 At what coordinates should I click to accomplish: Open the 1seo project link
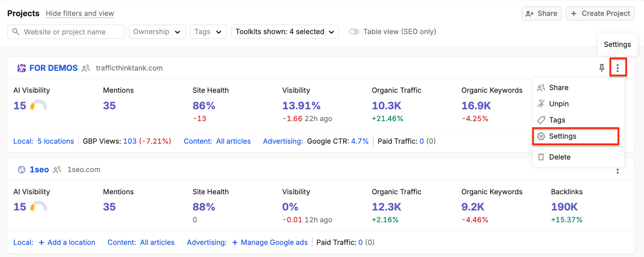(39, 170)
